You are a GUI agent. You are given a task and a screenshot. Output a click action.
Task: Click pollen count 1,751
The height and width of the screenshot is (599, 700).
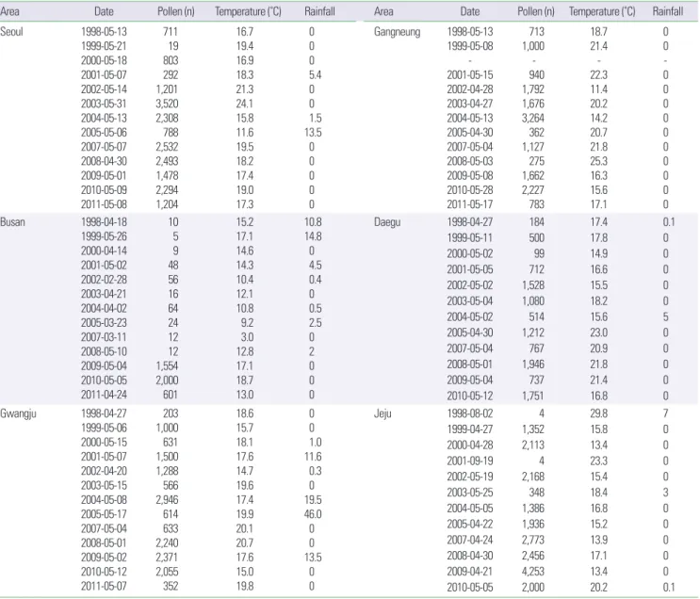pos(533,396)
